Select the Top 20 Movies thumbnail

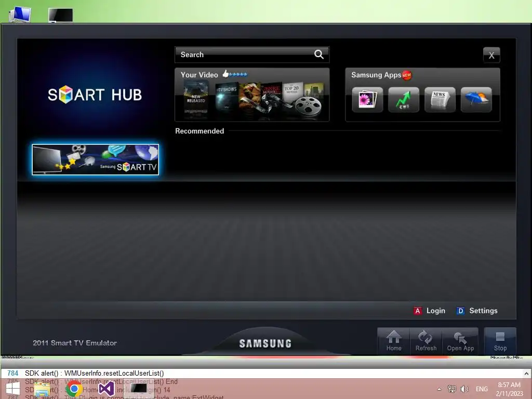292,91
